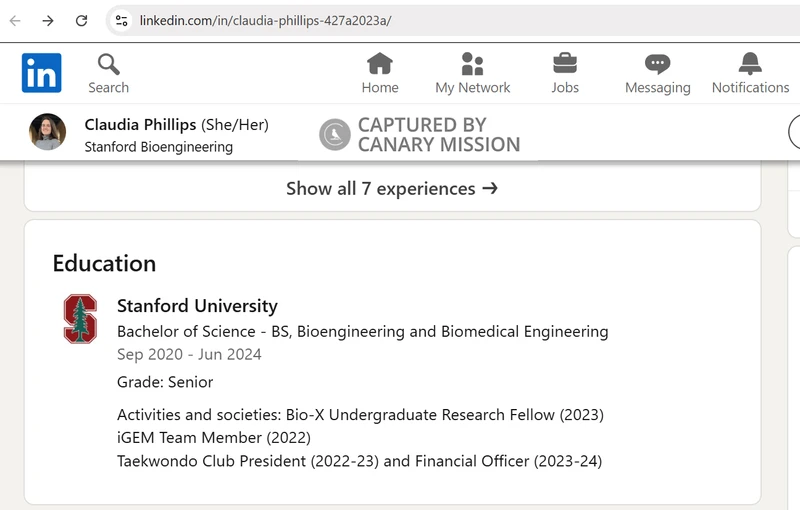Click the Claudia Phillips name in sticky header
The width and height of the screenshot is (800, 510).
pyautogui.click(x=140, y=124)
